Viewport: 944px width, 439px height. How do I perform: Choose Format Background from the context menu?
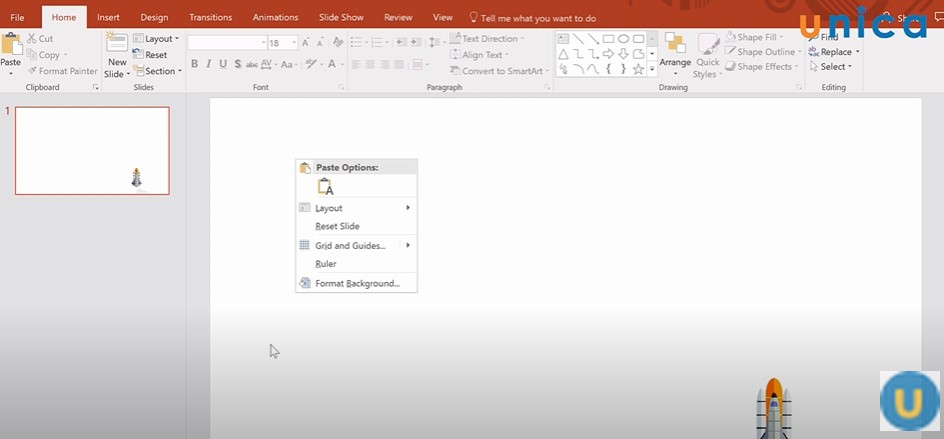click(356, 283)
